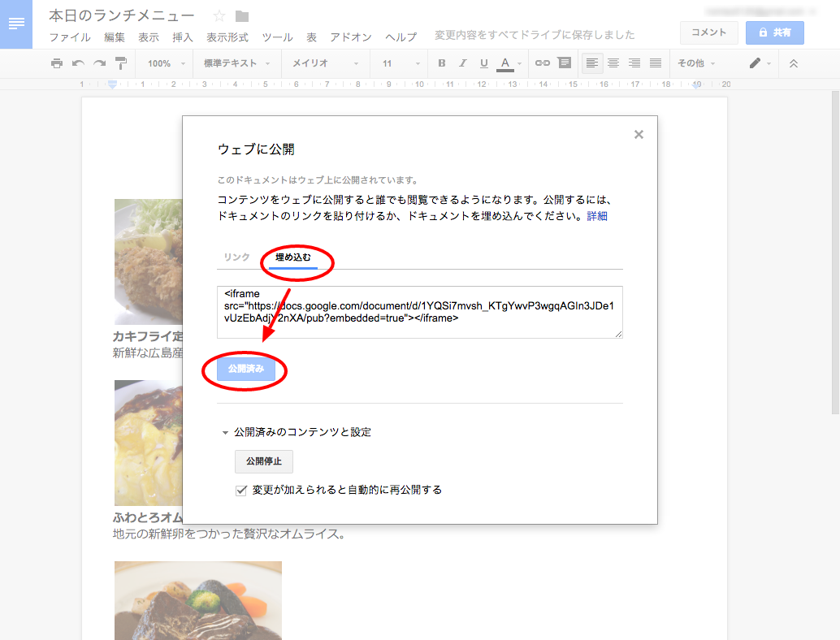840x640 pixels.
Task: Apply justify alignment
Action: pos(655,63)
